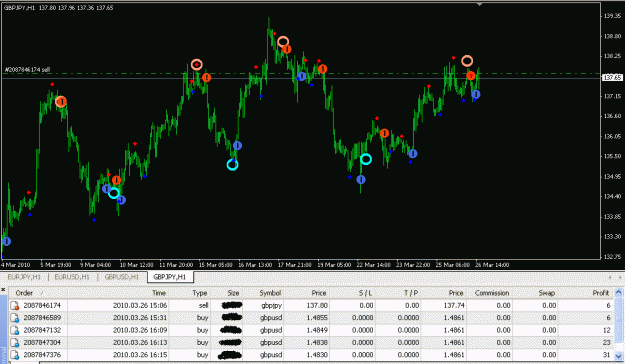Click the open price 1.4849 cell
The width and height of the screenshot is (625, 364).
(x=317, y=330)
